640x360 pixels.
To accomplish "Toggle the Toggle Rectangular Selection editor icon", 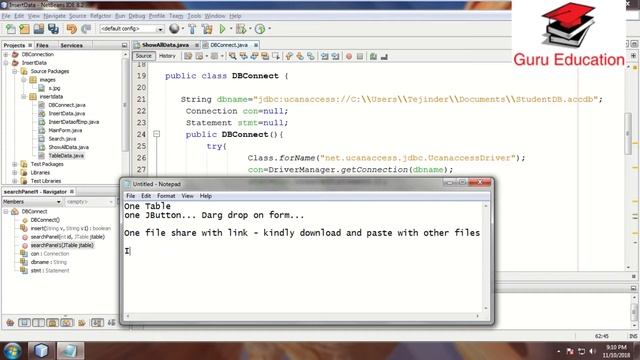I will tap(276, 56).
